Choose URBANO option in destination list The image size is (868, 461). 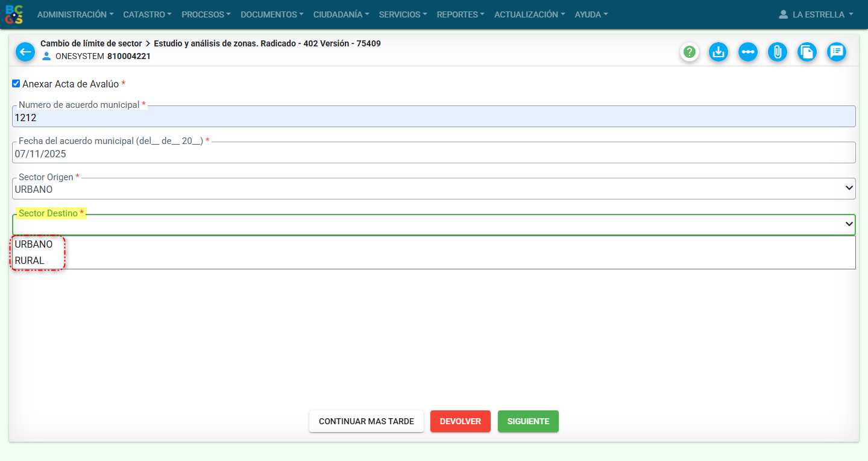pyautogui.click(x=34, y=245)
